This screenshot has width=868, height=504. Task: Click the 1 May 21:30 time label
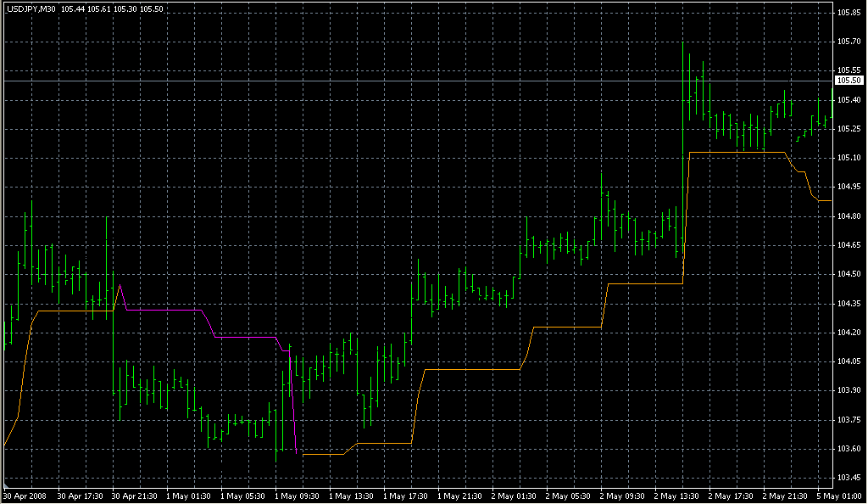(x=459, y=496)
